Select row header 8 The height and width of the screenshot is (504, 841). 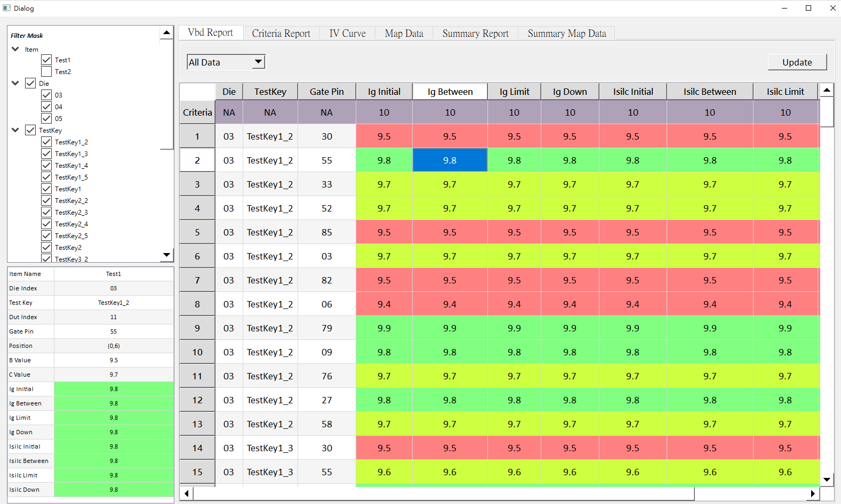click(197, 304)
